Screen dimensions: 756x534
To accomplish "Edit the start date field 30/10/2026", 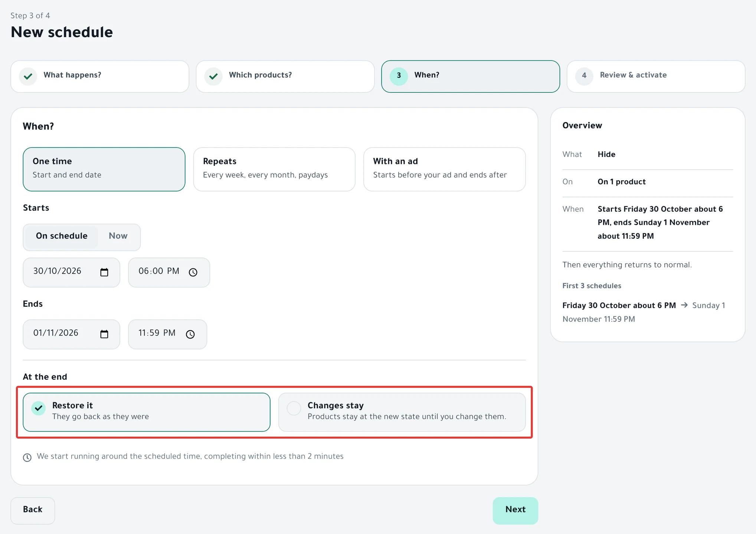I will point(71,272).
